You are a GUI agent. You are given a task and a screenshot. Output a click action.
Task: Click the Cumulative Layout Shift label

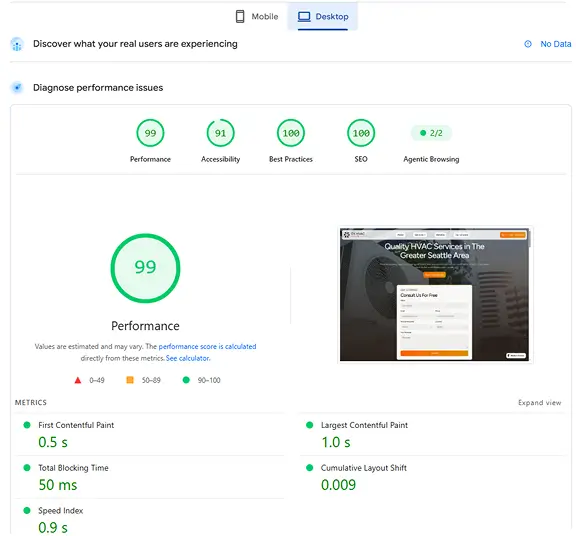coord(364,468)
